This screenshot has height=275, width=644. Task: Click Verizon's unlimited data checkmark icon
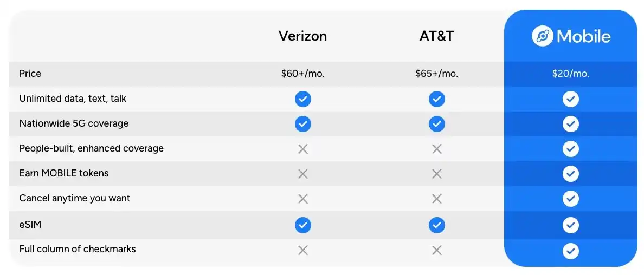[x=302, y=99]
